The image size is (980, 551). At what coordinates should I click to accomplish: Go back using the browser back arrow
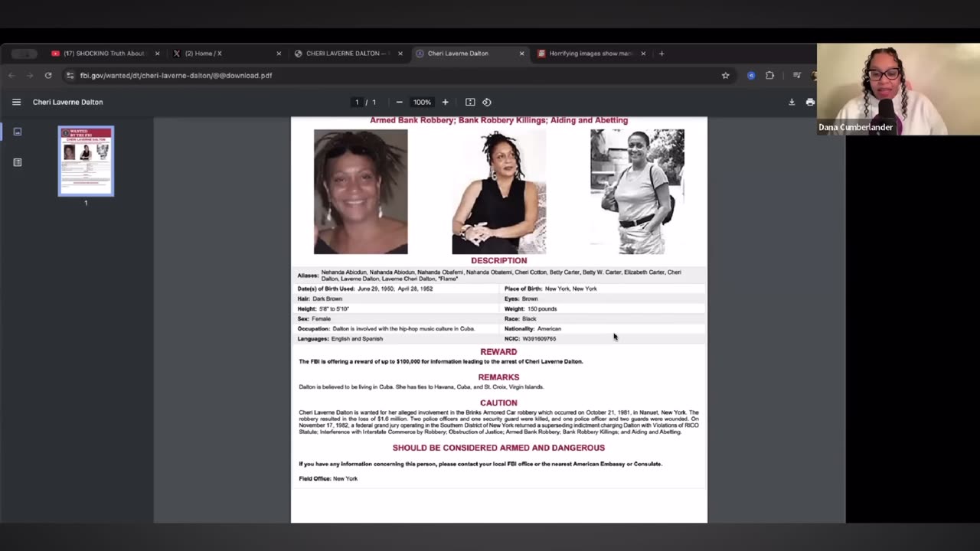point(11,75)
